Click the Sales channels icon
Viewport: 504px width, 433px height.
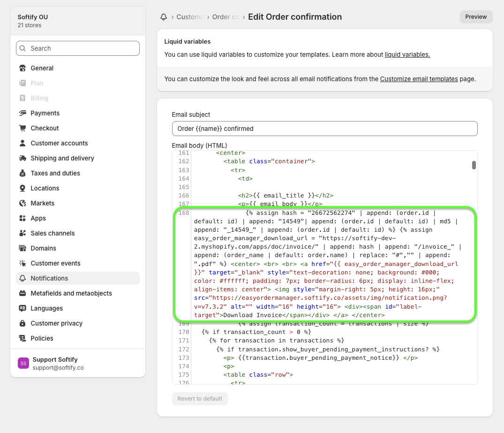(x=23, y=233)
